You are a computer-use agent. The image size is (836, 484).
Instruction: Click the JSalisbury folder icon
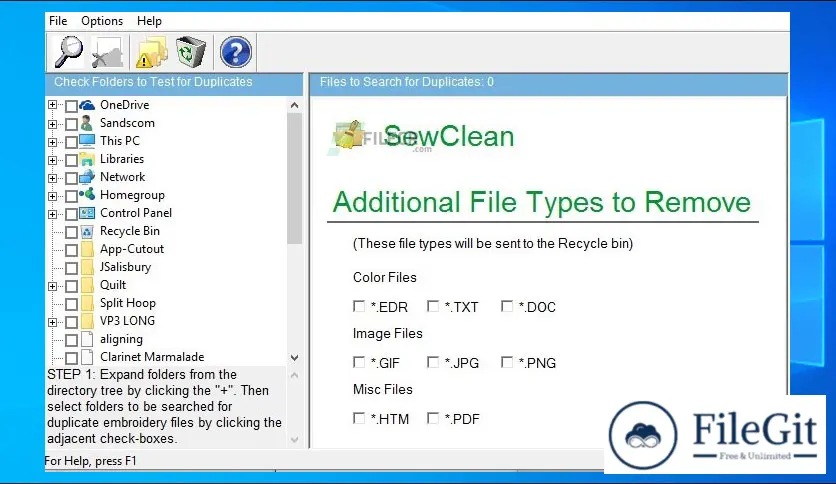point(88,267)
